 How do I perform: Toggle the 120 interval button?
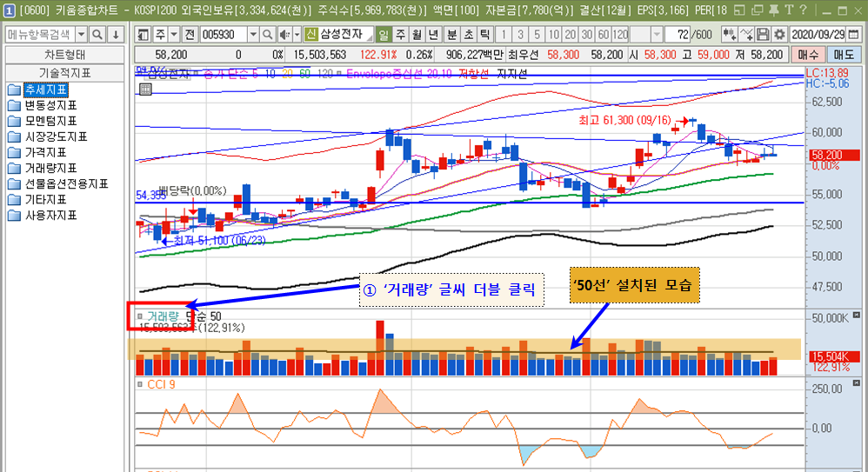click(x=620, y=35)
